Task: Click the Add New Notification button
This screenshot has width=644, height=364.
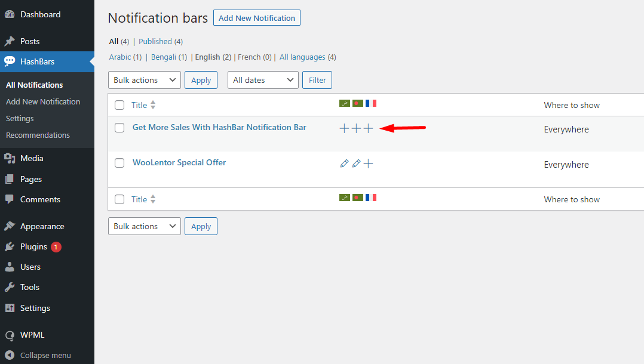Action: click(256, 18)
